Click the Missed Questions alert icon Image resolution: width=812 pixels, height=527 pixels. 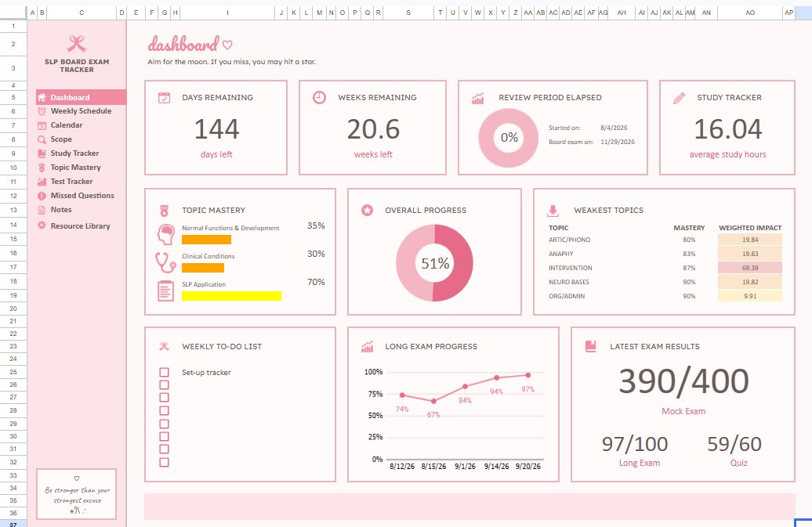(x=42, y=196)
